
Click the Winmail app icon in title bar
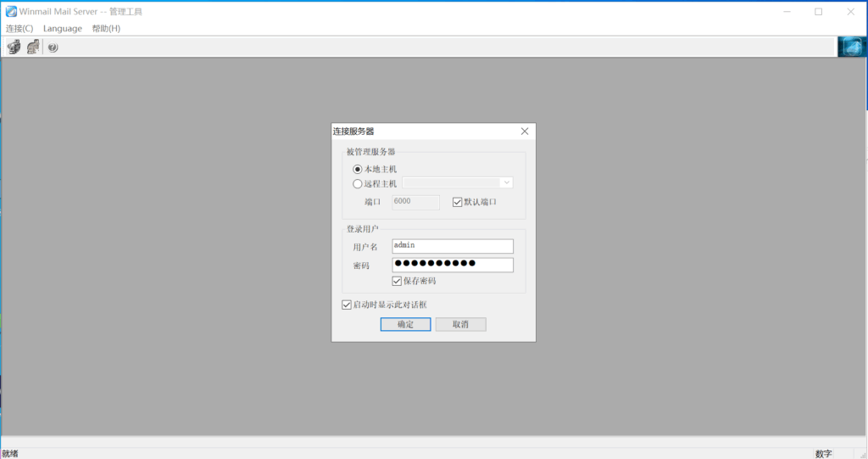click(x=11, y=11)
